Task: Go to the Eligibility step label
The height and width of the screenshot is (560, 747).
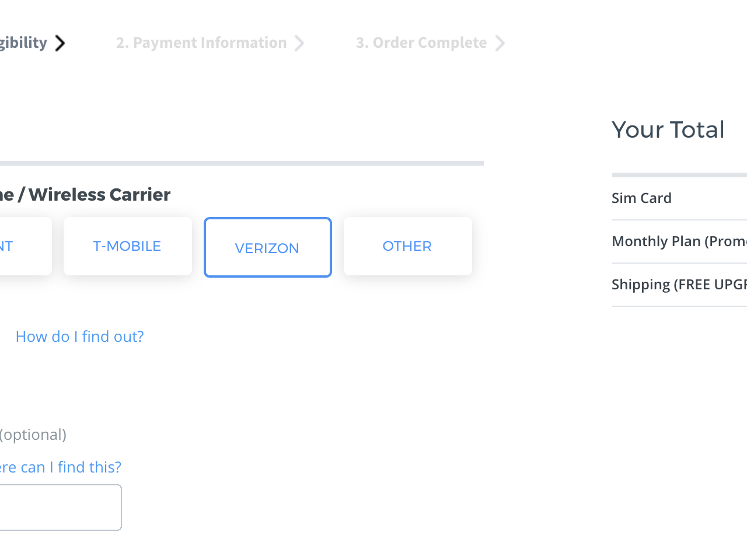Action: pos(23,43)
